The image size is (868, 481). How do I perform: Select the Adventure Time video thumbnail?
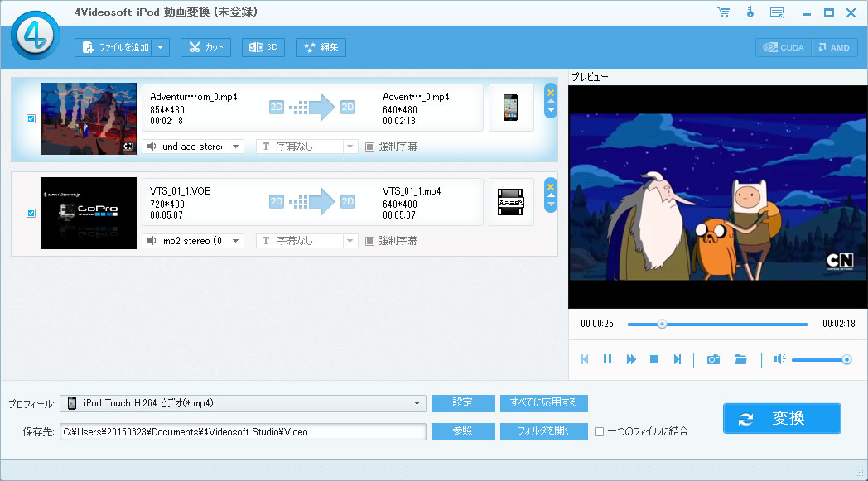pyautogui.click(x=89, y=118)
